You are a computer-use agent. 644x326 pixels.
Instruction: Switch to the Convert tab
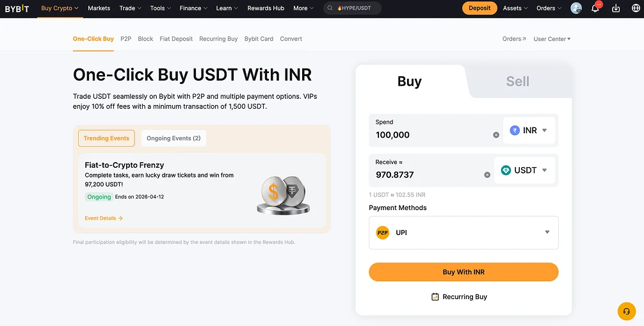pyautogui.click(x=291, y=39)
